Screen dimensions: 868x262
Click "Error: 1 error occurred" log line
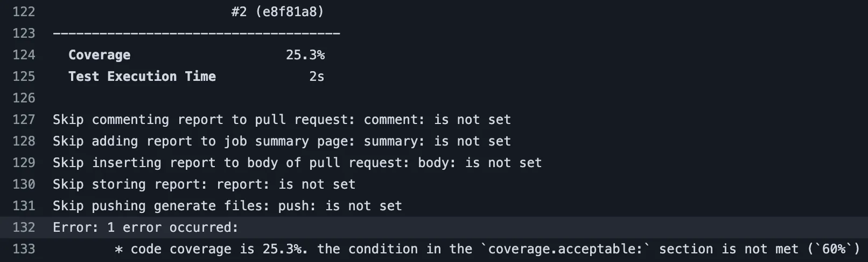[145, 227]
